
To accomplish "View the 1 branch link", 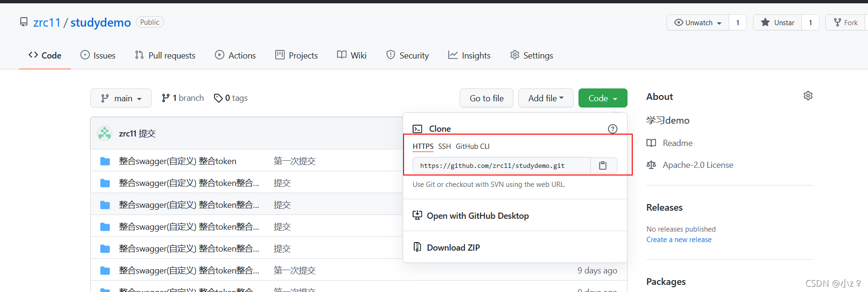I will click(183, 98).
